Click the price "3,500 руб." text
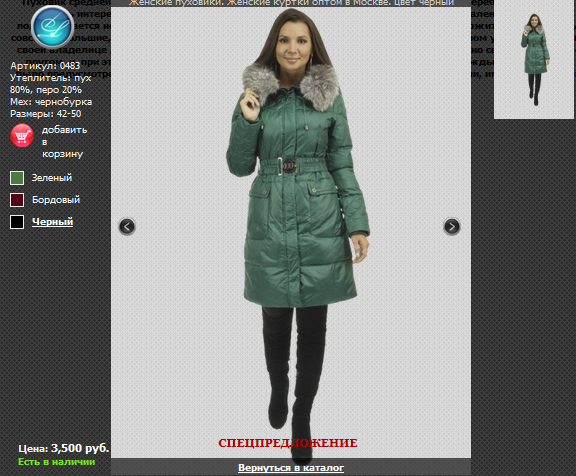Viewport: 576px width, 476px height. point(80,448)
